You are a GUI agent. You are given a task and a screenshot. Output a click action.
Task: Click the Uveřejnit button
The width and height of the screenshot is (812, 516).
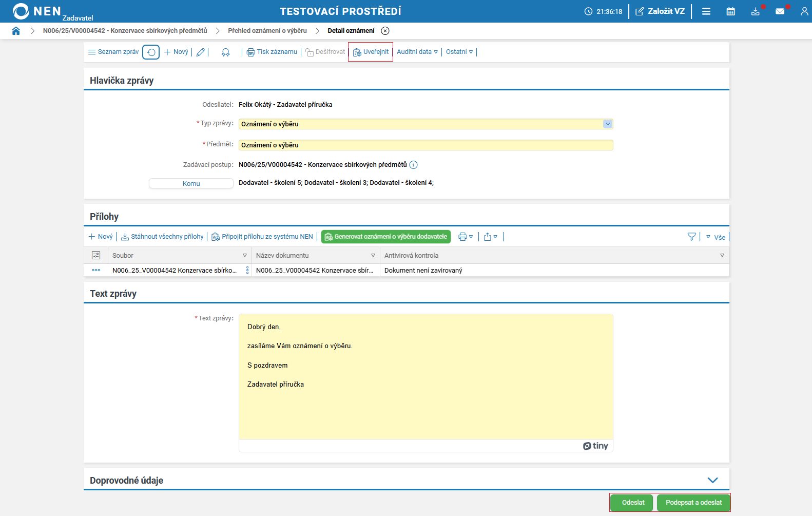371,52
